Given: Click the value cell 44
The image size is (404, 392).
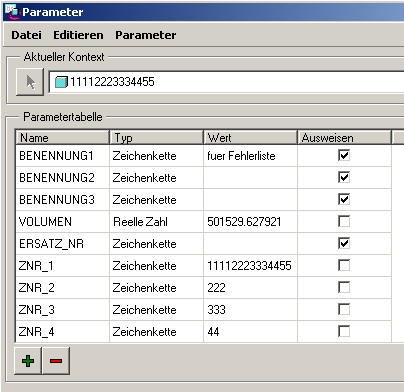Looking at the screenshot, I should pyautogui.click(x=250, y=332).
